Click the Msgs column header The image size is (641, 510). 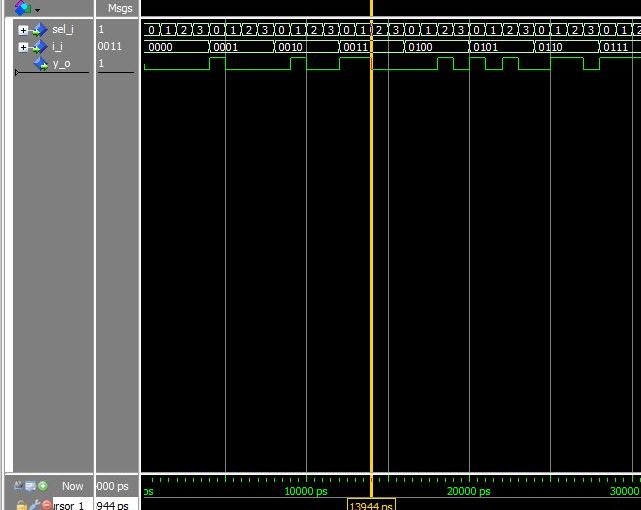120,8
